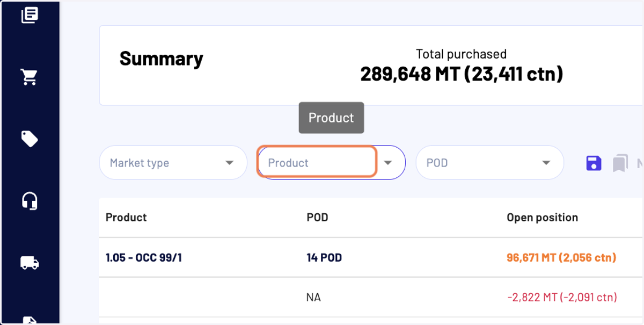The width and height of the screenshot is (644, 325).
Task: Open the delivery truck sidebar icon
Action: 30,263
